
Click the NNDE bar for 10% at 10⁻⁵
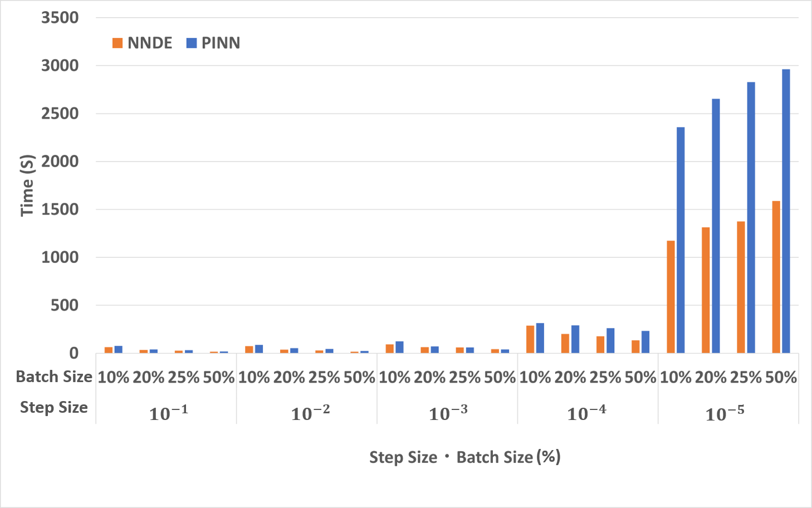671,297
